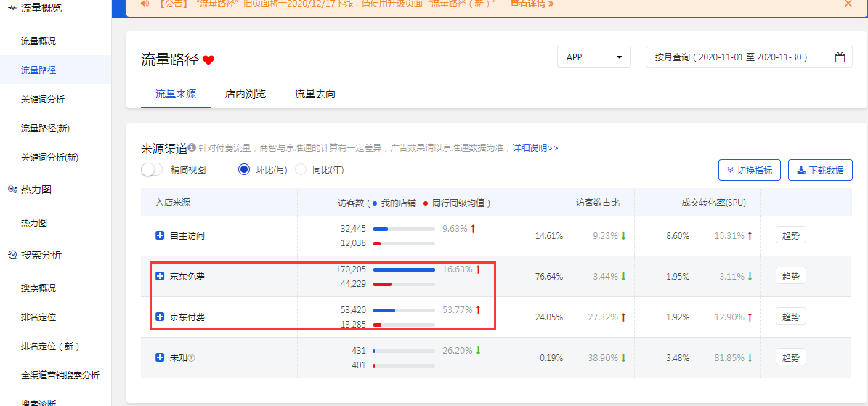Open 趋势 for 未知 row
Screen dimensions: 868x406
(790, 357)
